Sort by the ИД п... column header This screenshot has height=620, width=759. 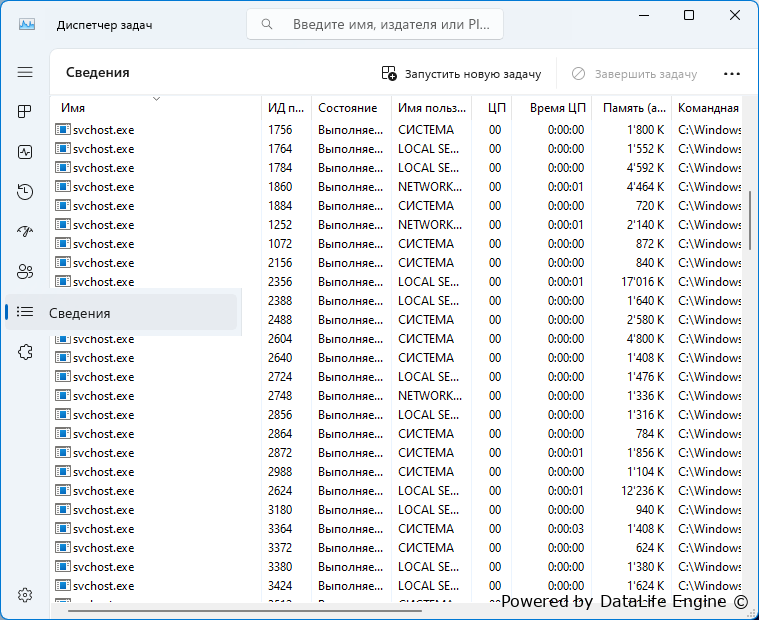click(286, 108)
